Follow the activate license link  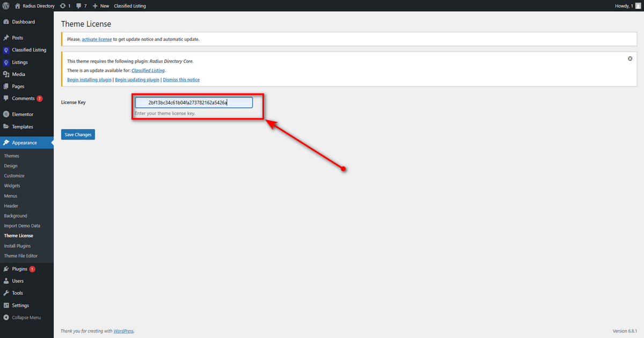(97, 39)
